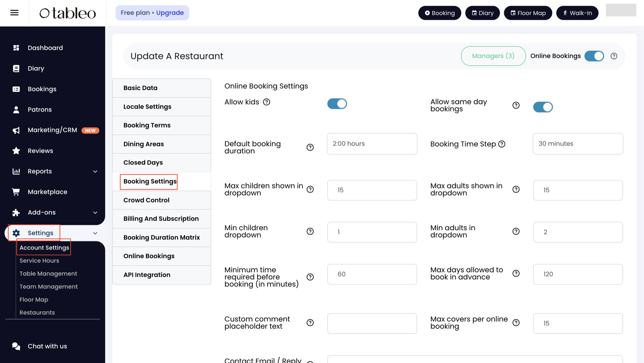Show help for Min children dropdown
Image resolution: width=644 pixels, height=363 pixels.
[310, 231]
